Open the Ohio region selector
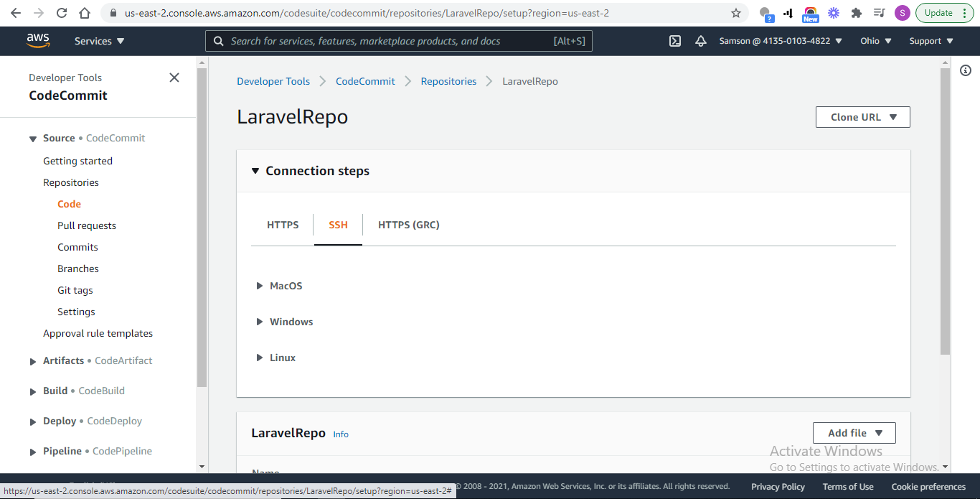Image resolution: width=980 pixels, height=499 pixels. pos(875,41)
